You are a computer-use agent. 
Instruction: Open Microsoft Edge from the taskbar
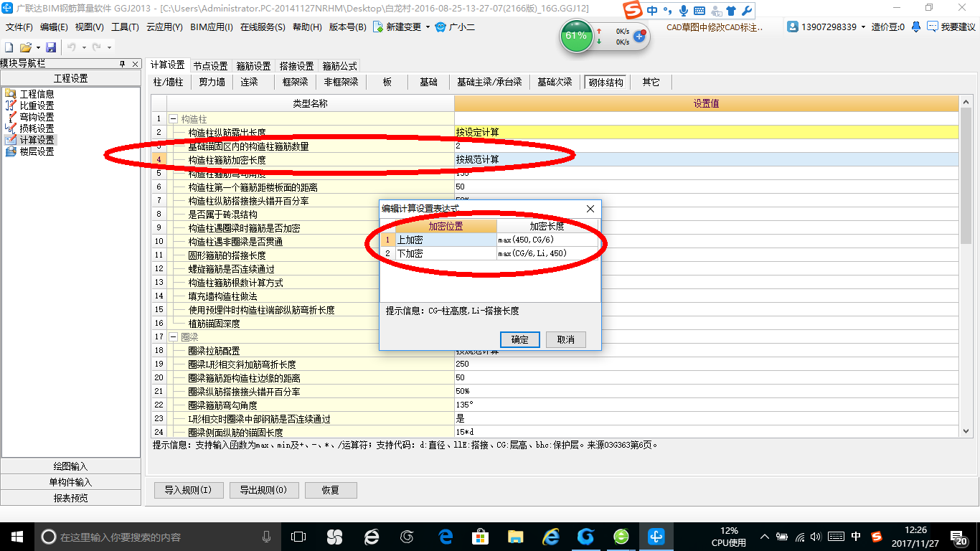point(446,536)
